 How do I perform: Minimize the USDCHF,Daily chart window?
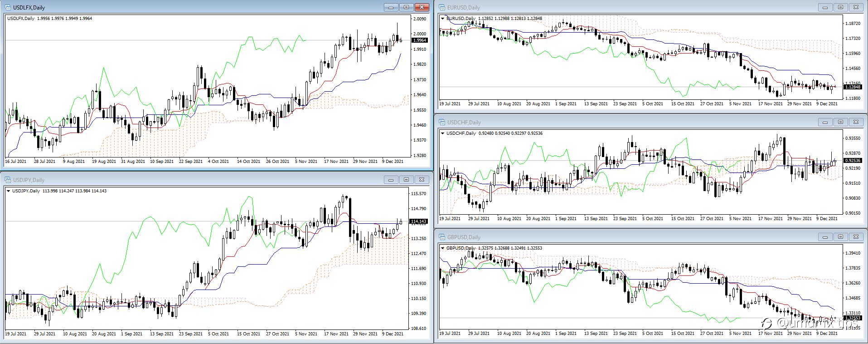tap(825, 122)
